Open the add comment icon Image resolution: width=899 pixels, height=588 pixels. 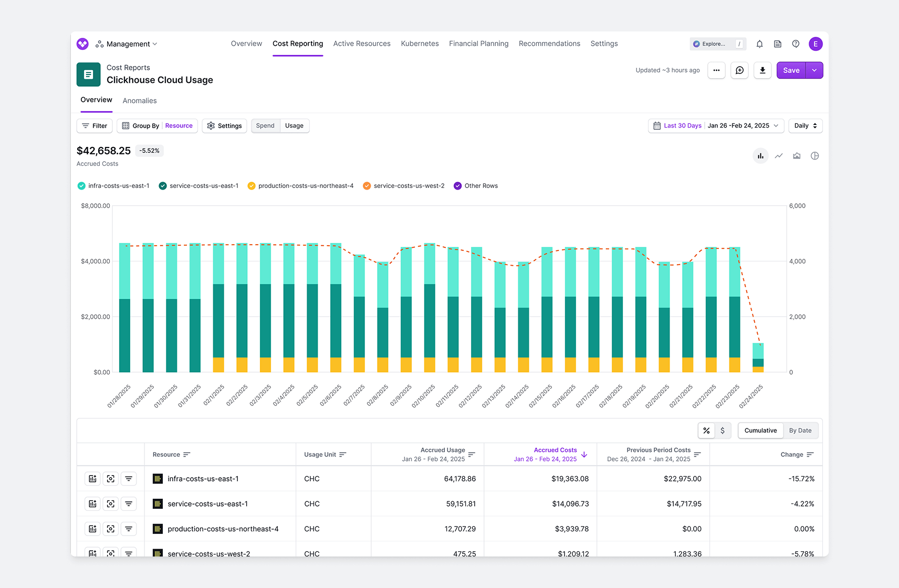739,70
